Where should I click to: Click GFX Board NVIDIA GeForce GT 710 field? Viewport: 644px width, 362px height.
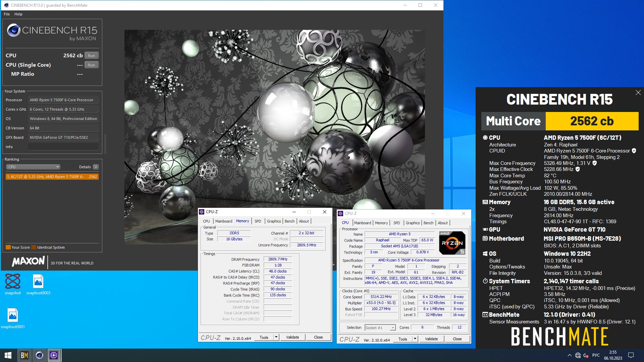point(63,137)
